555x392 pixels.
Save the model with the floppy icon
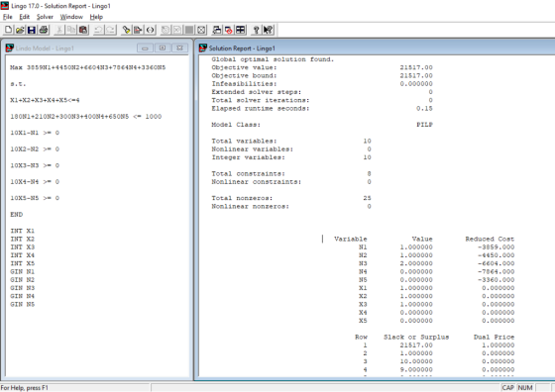point(32,30)
